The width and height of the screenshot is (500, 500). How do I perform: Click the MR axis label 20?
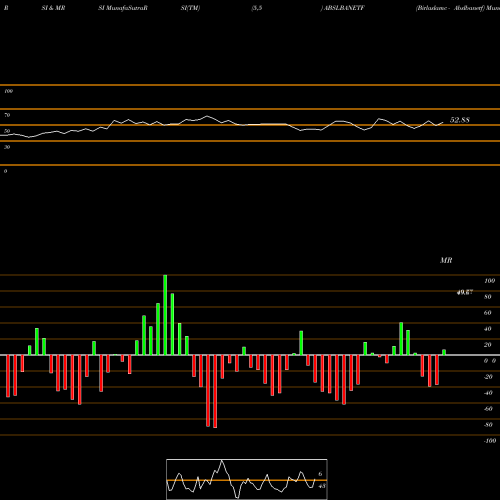pos(488,345)
